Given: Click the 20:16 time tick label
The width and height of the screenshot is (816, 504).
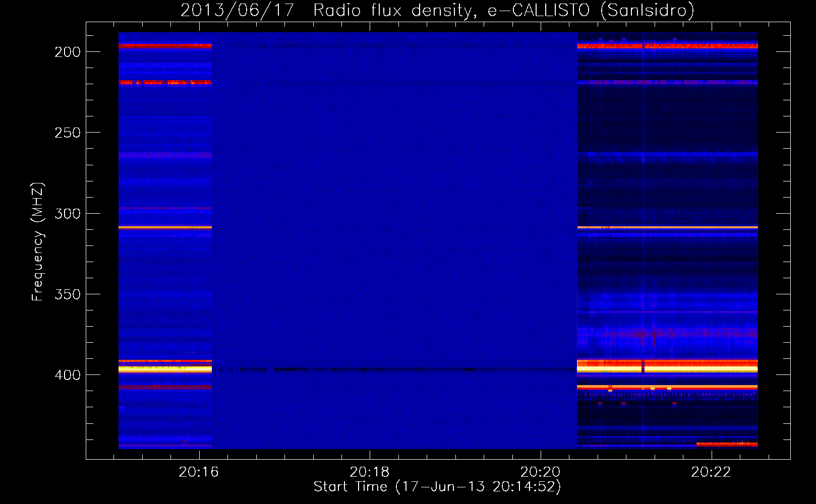Looking at the screenshot, I should [x=199, y=472].
